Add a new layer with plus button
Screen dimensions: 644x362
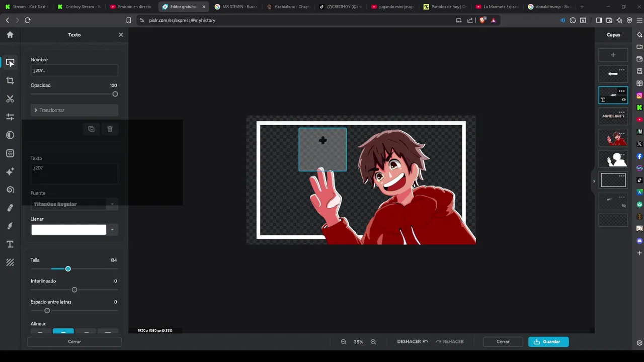[x=613, y=55]
